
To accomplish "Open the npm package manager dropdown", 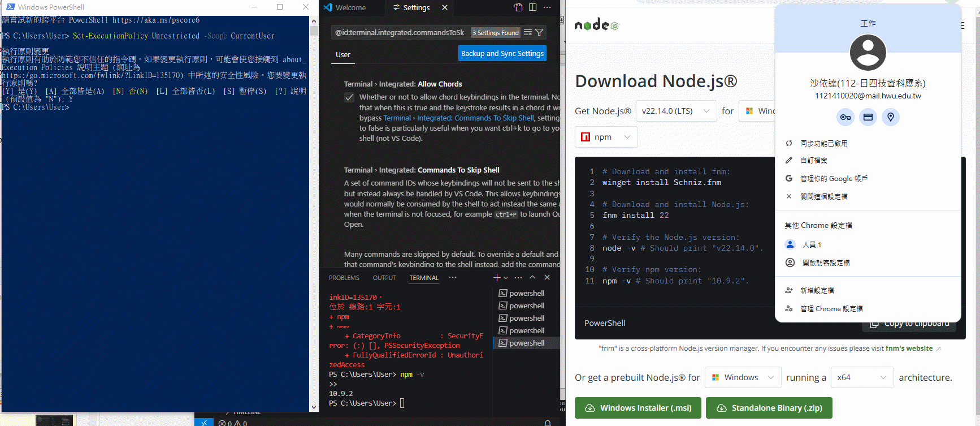I will point(606,137).
